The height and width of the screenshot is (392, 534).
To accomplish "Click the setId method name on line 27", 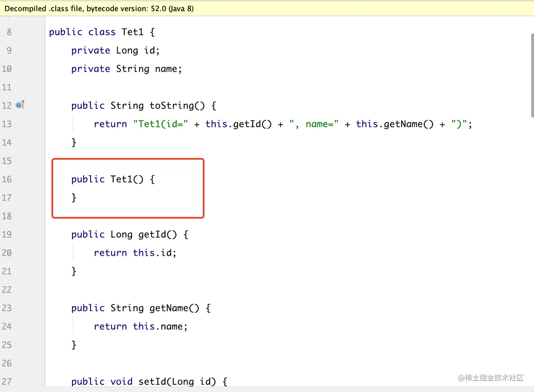I will pos(152,382).
